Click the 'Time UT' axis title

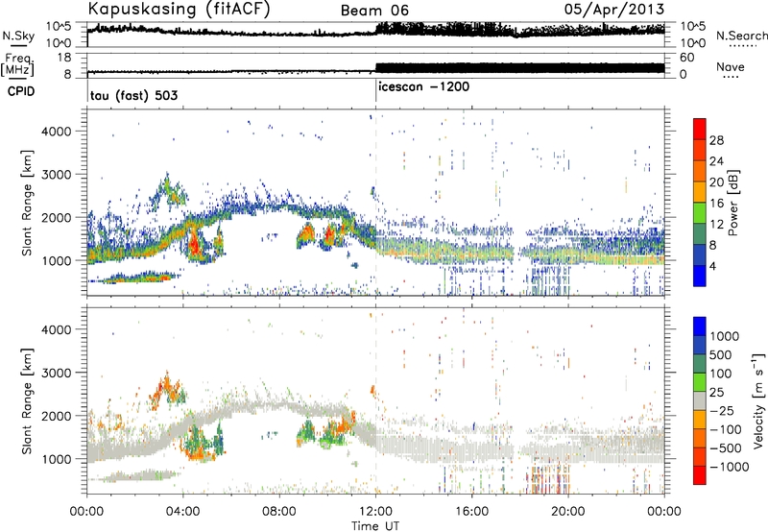(x=375, y=525)
